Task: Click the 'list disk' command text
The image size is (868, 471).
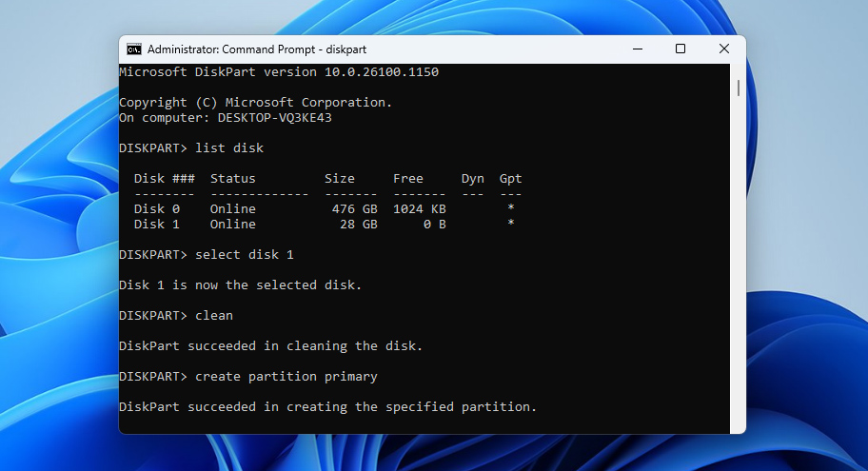Action: coord(229,148)
